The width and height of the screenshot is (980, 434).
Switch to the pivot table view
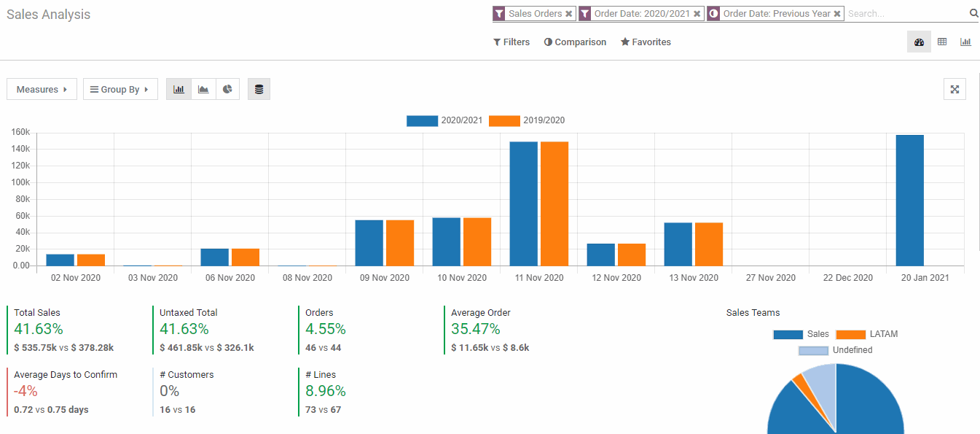[x=942, y=42]
